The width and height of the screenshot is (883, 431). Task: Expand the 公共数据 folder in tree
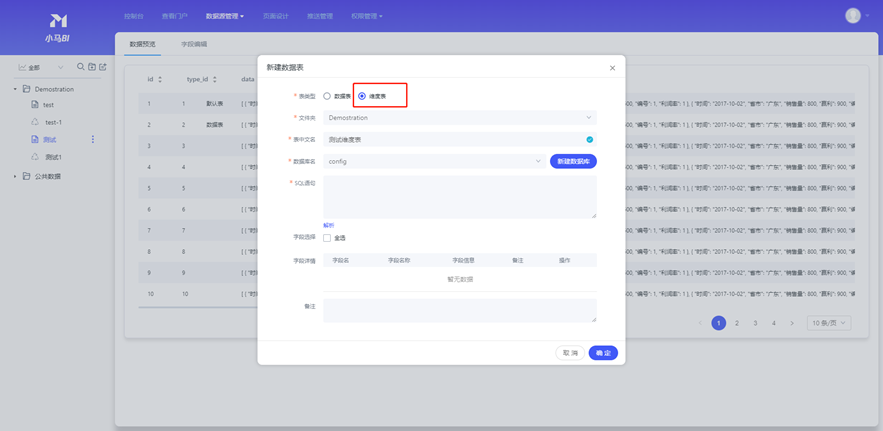click(x=15, y=177)
